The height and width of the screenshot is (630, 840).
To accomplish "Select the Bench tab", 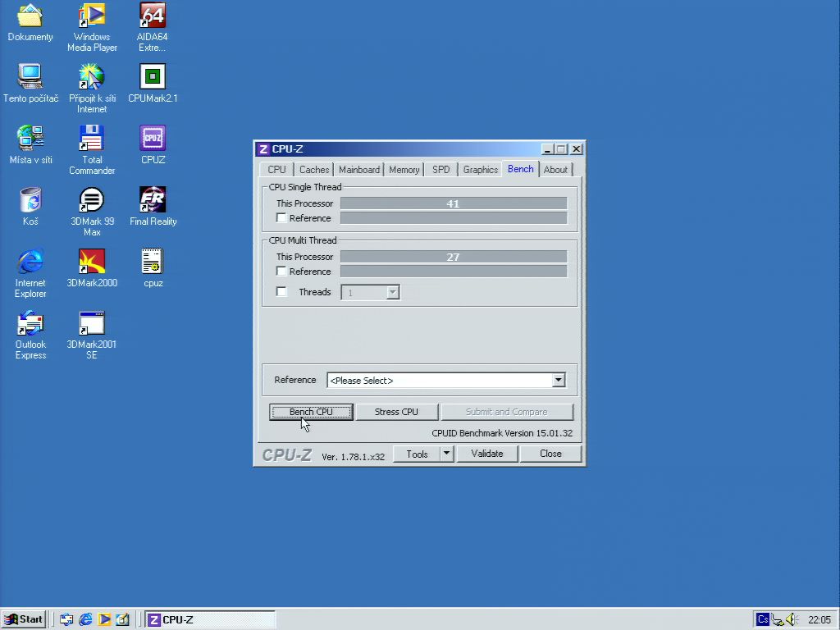I will pos(520,169).
